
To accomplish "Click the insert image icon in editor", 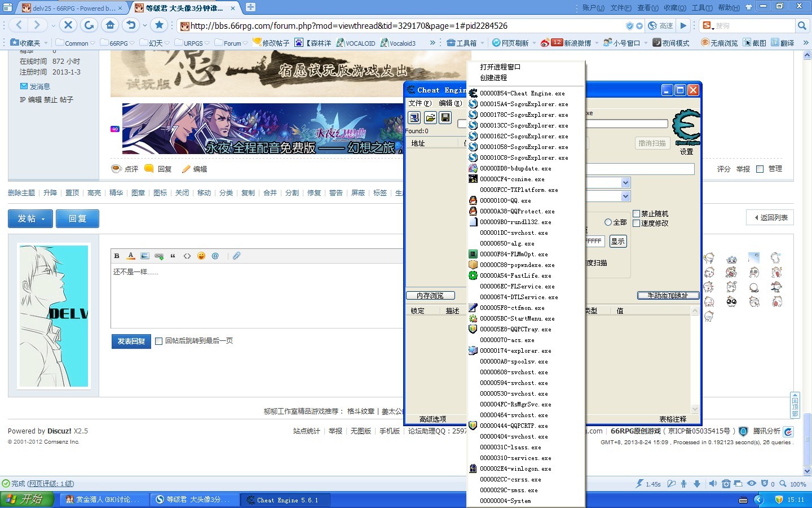I will click(145, 256).
